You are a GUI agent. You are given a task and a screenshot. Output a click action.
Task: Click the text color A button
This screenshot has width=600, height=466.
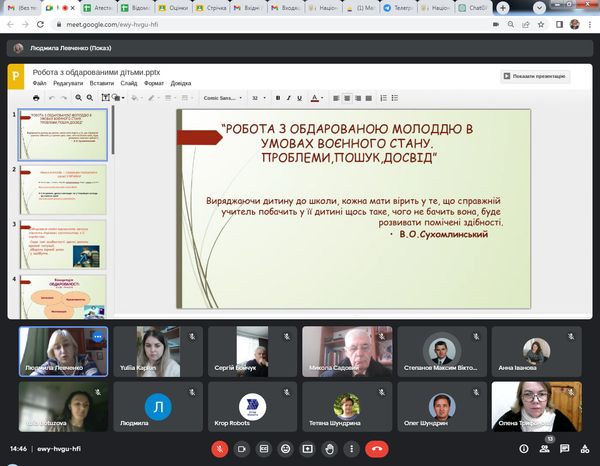tap(314, 98)
